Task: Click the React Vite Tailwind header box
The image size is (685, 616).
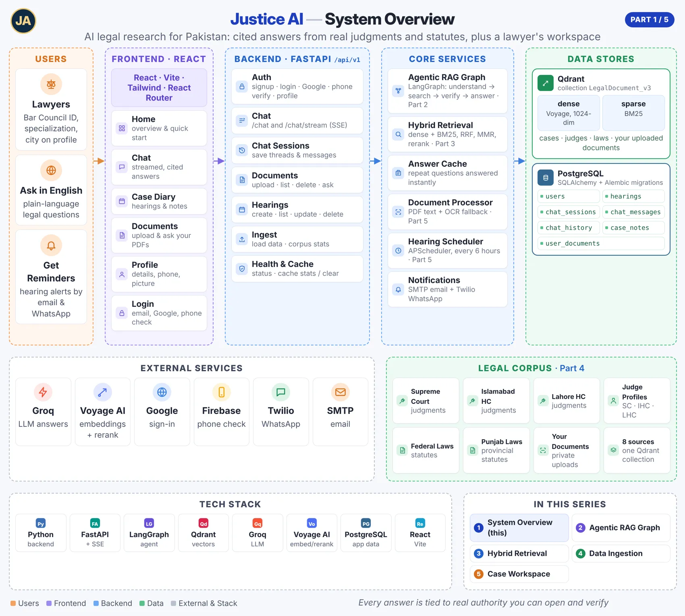Action: point(159,87)
